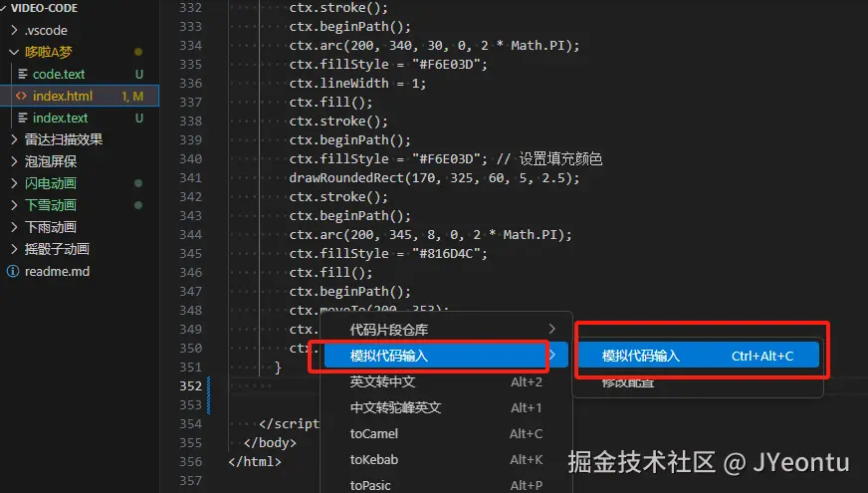The image size is (868, 493).
Task: Click the modified dot on 哆啦A梦 folder
Action: pos(138,52)
